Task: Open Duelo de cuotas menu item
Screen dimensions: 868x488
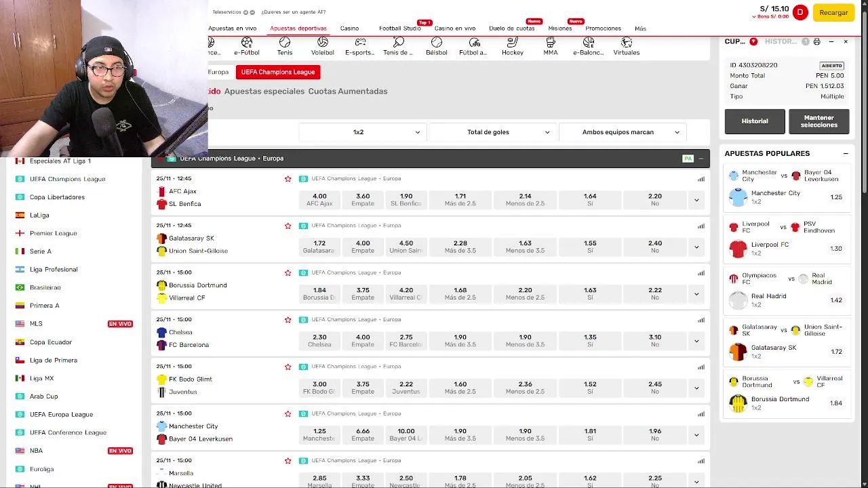Action: tap(512, 28)
